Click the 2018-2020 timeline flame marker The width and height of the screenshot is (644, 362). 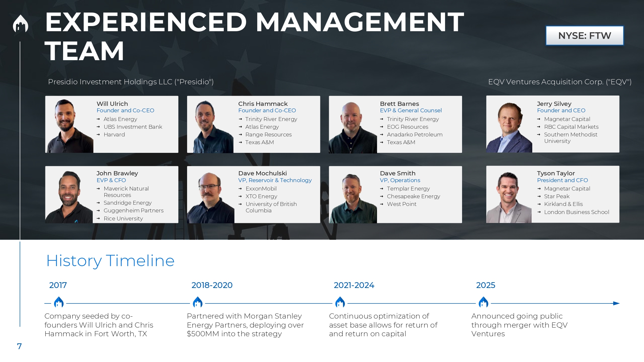pyautogui.click(x=198, y=302)
